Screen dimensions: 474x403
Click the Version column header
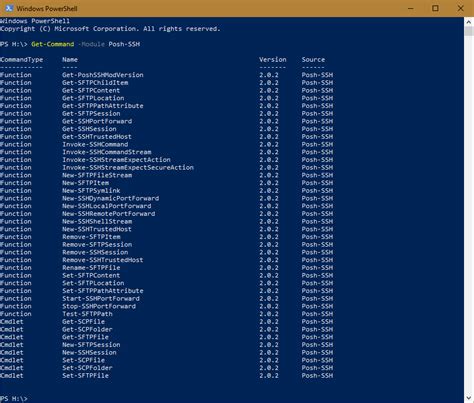(x=273, y=60)
